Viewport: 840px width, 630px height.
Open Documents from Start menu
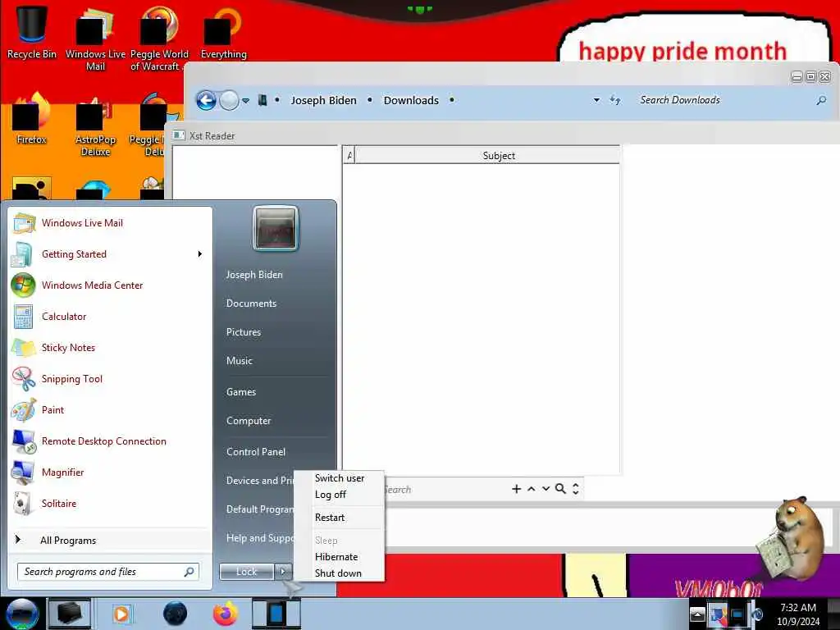coord(251,304)
